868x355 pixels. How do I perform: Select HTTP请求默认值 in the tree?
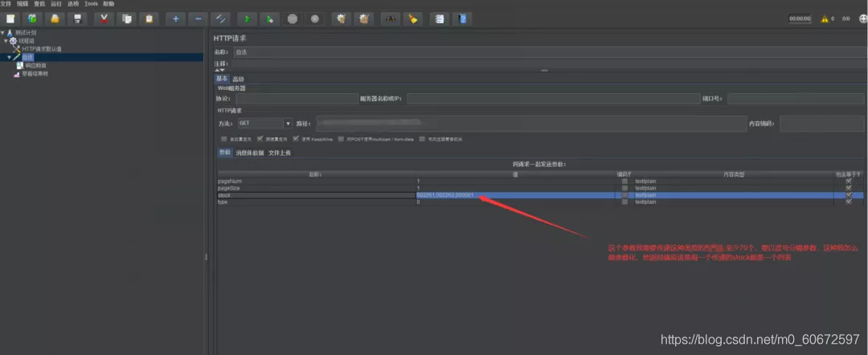tap(42, 49)
